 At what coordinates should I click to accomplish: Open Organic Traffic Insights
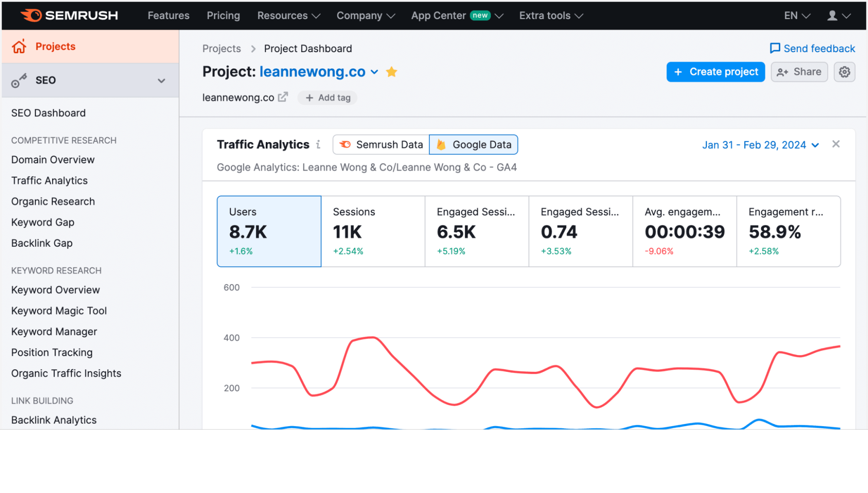pyautogui.click(x=66, y=373)
